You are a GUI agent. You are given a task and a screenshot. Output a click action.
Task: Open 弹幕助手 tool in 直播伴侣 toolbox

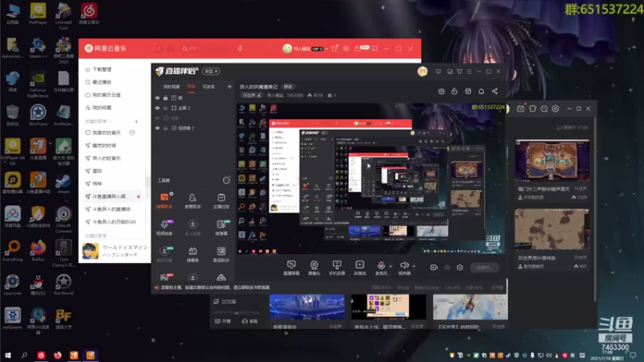pyautogui.click(x=164, y=200)
